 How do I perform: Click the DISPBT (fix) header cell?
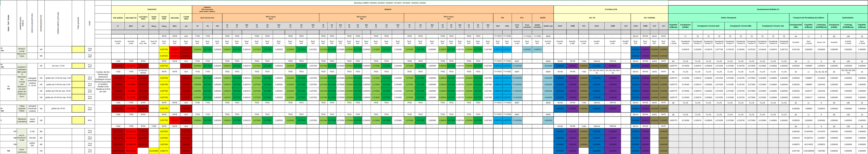coord(548,26)
